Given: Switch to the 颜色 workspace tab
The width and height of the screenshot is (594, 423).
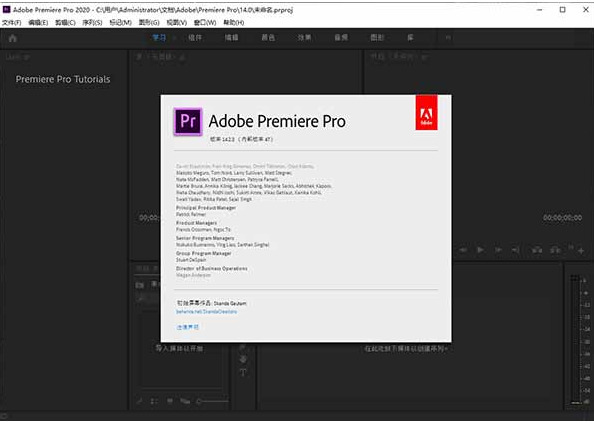Looking at the screenshot, I should pyautogui.click(x=268, y=37).
